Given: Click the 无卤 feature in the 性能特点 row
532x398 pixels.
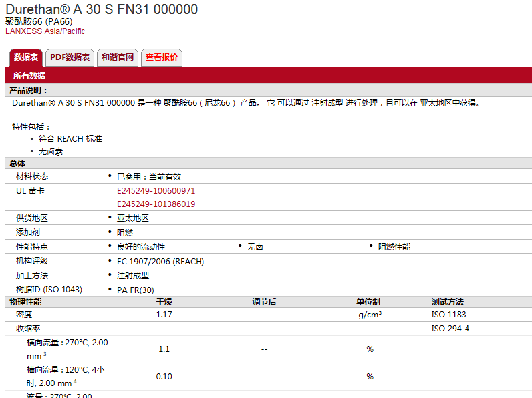Looking at the screenshot, I should (255, 247).
